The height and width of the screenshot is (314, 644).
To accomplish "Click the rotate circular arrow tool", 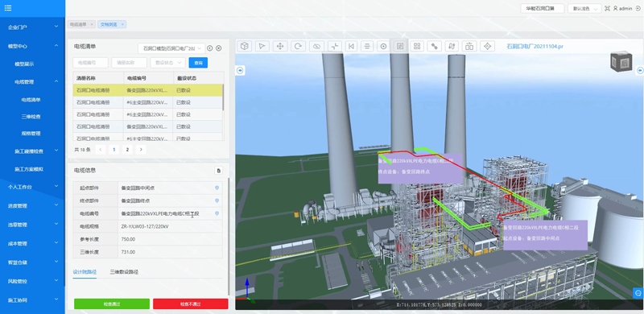I will click(298, 46).
